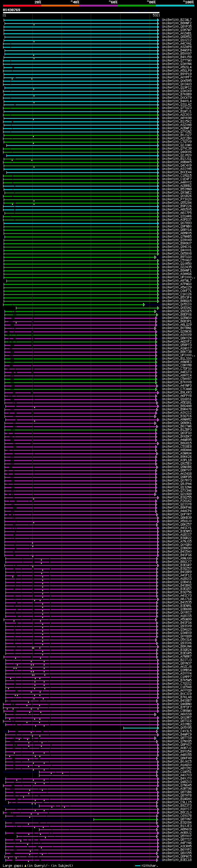Select the UniRef100_B9YU54 label
Viewport: 197px width, 868px height.
point(177,751)
